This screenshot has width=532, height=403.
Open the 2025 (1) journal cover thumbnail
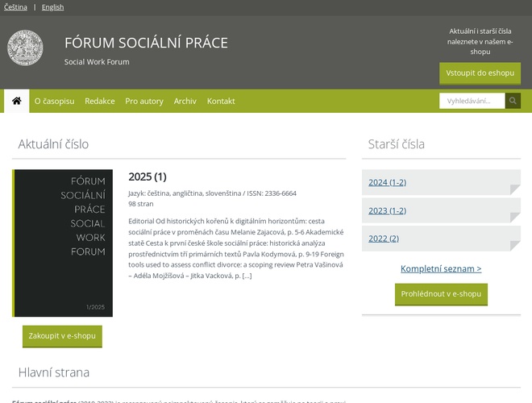(63, 243)
